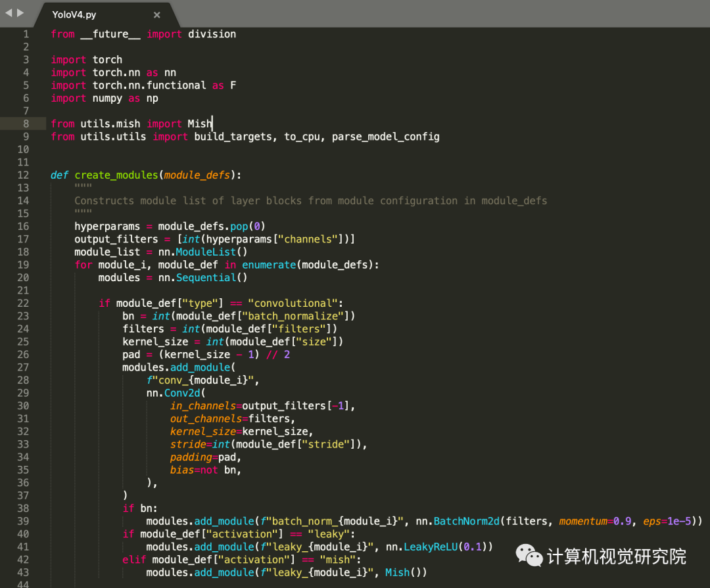Click 'in_channels' argument on line 30

pos(203,405)
